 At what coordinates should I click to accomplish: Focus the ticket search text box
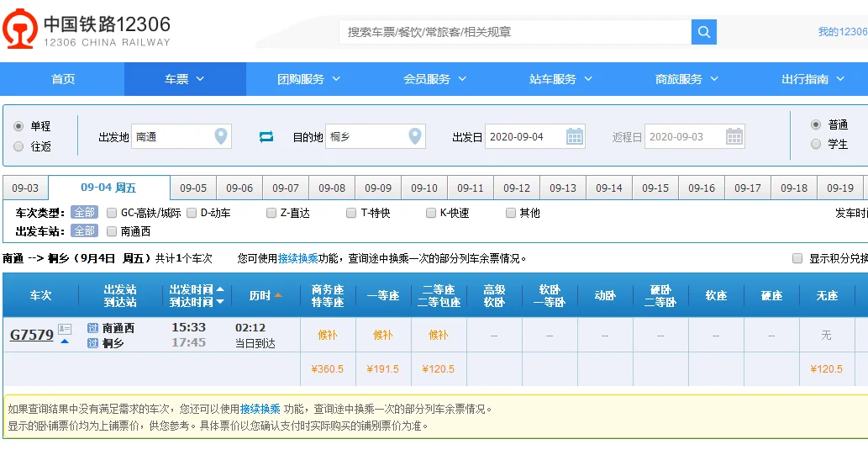(x=515, y=32)
